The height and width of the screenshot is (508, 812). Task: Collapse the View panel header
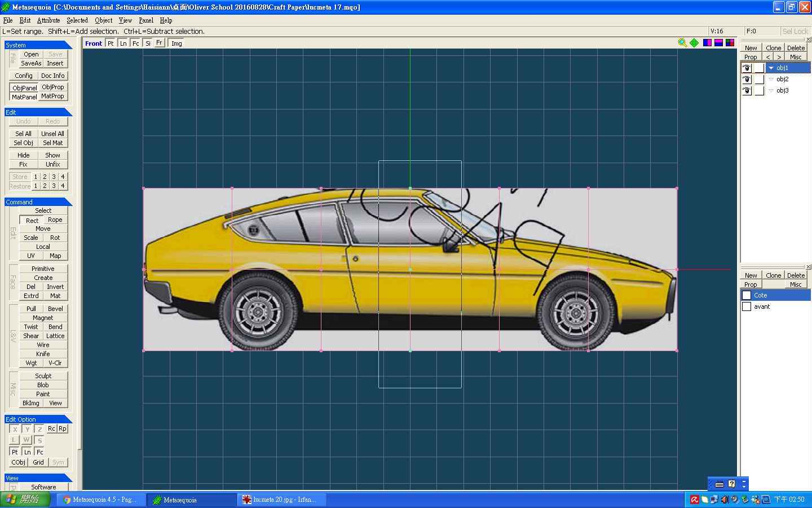pyautogui.click(x=38, y=478)
